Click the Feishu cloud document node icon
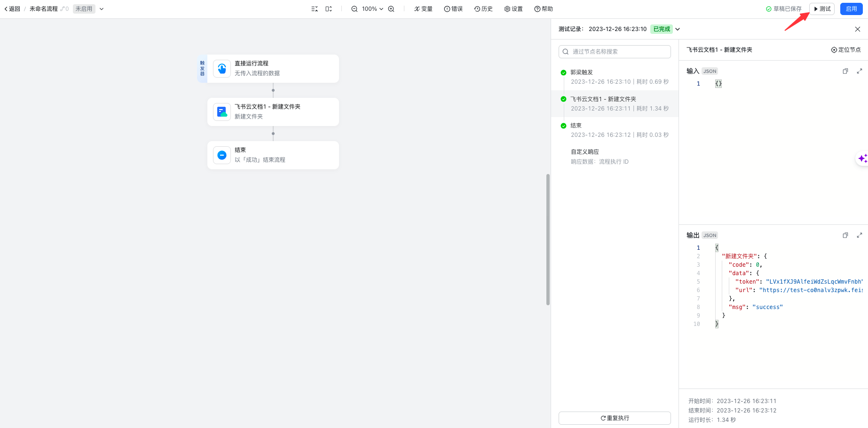The height and width of the screenshot is (428, 868). pyautogui.click(x=222, y=112)
